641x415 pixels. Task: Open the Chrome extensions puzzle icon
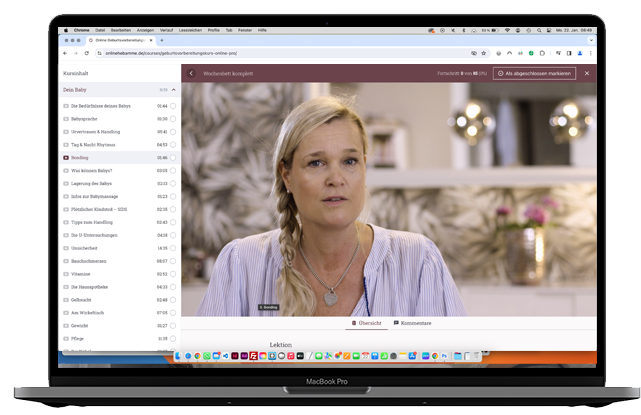[x=541, y=53]
